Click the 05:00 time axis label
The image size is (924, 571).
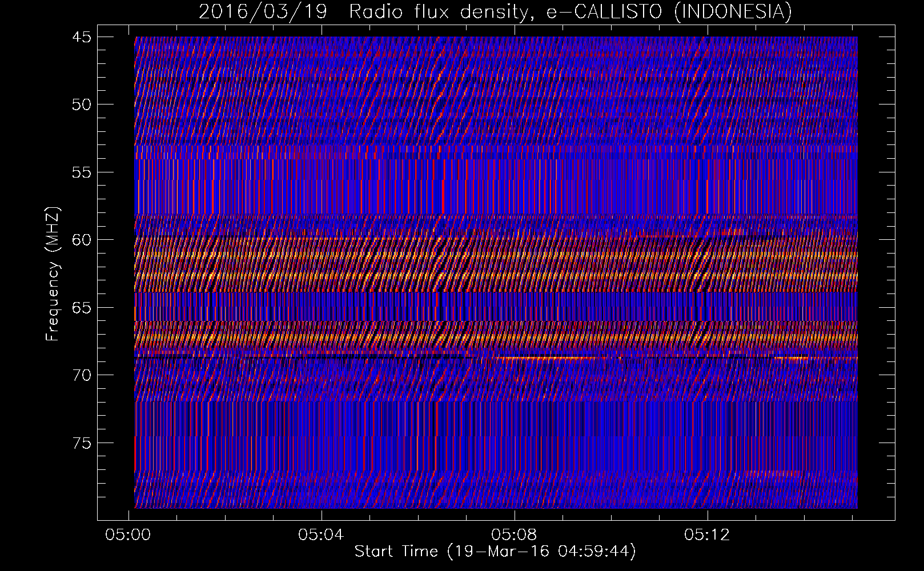coord(128,534)
